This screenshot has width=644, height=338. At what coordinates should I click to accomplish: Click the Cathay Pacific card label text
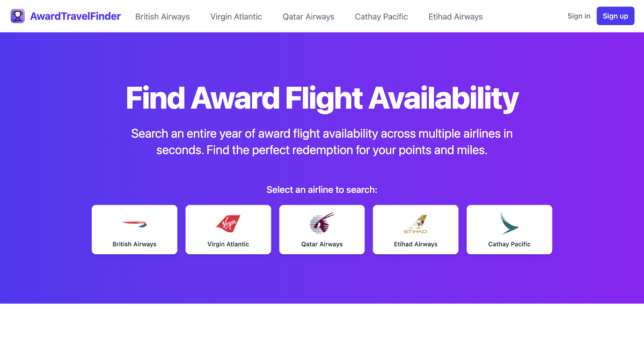click(x=509, y=244)
